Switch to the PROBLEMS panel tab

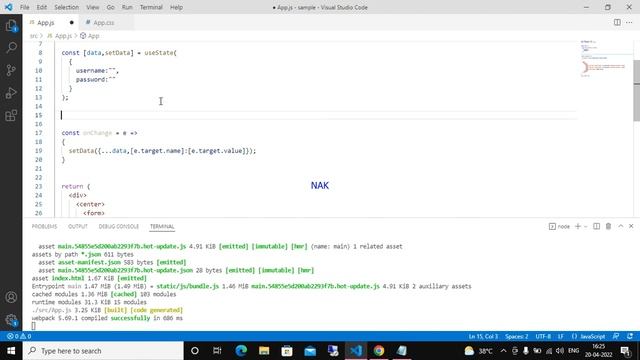pyautogui.click(x=44, y=227)
